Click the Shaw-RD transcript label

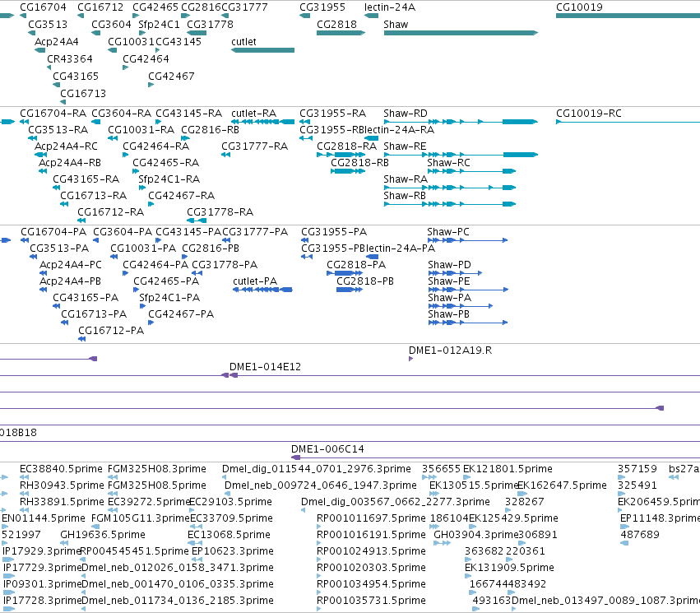[x=406, y=114]
